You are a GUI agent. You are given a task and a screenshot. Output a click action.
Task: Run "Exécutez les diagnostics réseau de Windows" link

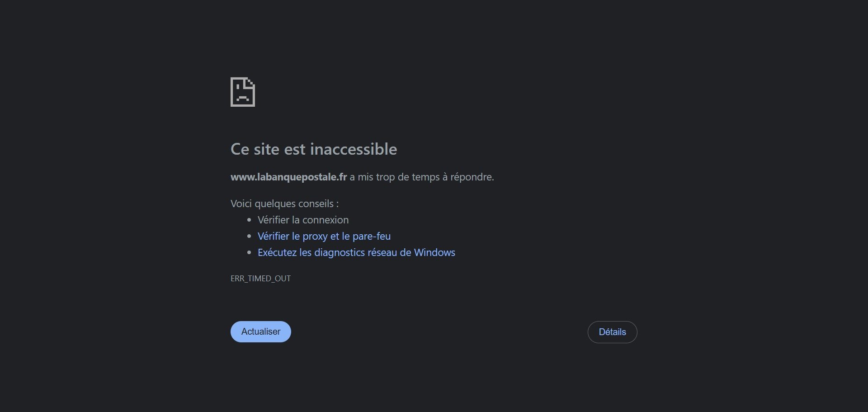(x=356, y=252)
